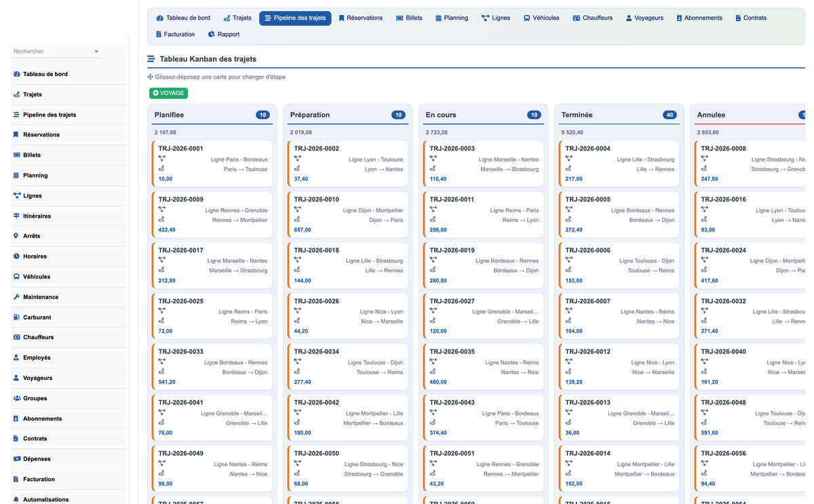
Task: Click amount 422,40 on card TRJ-2026-0009
Action: pyautogui.click(x=167, y=230)
